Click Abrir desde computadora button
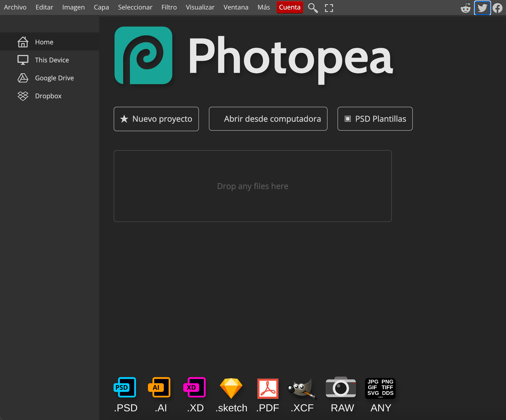This screenshot has height=420, width=506. [x=268, y=119]
